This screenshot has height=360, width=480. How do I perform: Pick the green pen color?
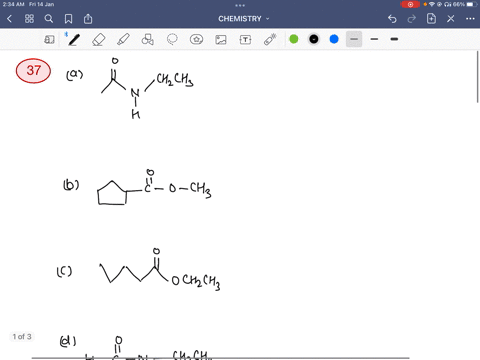(x=294, y=39)
